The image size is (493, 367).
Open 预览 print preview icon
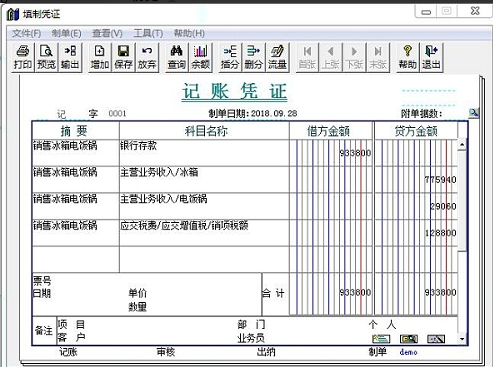(46, 57)
